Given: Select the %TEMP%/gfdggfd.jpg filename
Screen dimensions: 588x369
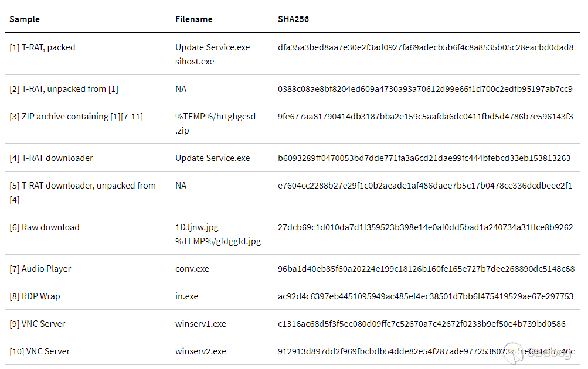Looking at the screenshot, I should pos(218,241).
